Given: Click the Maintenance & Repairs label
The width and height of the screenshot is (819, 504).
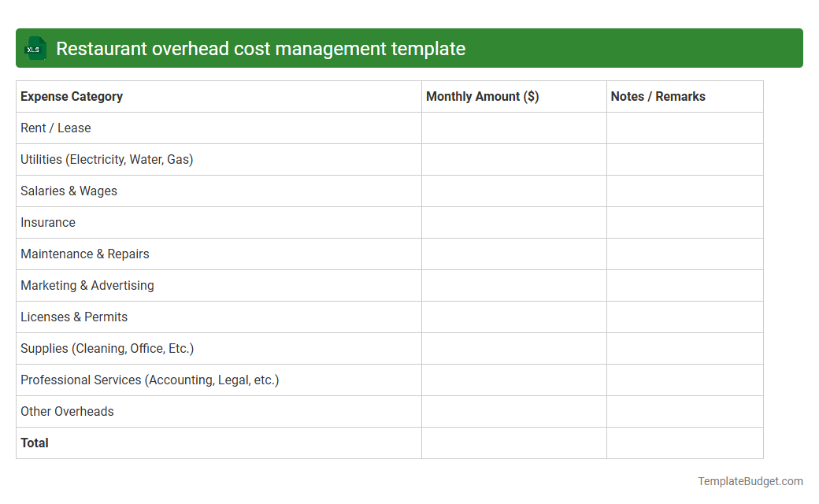Looking at the screenshot, I should pos(84,254).
